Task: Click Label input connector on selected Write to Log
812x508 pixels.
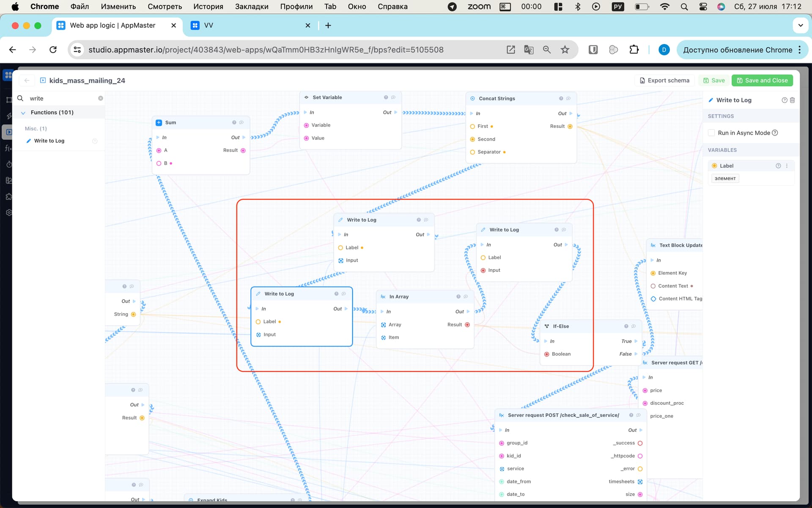Action: [x=258, y=322]
